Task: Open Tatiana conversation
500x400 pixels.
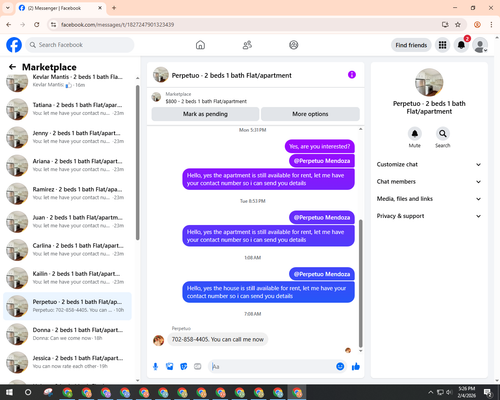Action: [67, 109]
